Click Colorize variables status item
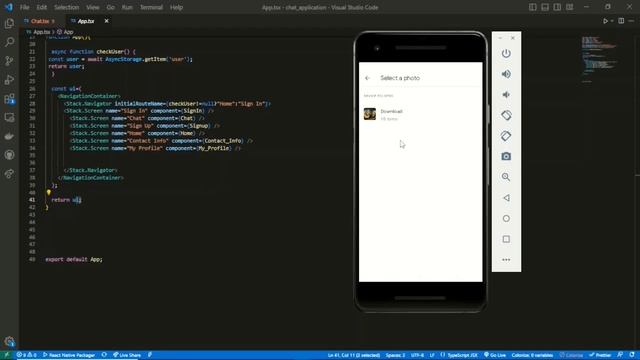The image size is (640, 360). [x=532, y=355]
